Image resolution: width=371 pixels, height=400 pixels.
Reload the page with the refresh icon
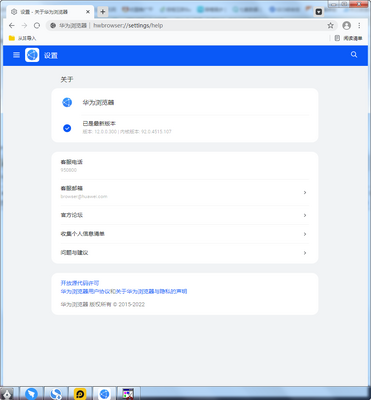(37, 25)
